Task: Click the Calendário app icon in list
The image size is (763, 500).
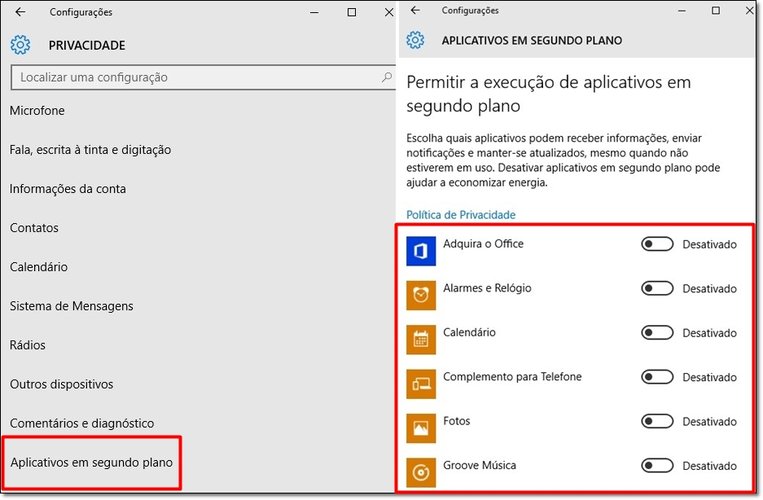Action: tap(421, 339)
